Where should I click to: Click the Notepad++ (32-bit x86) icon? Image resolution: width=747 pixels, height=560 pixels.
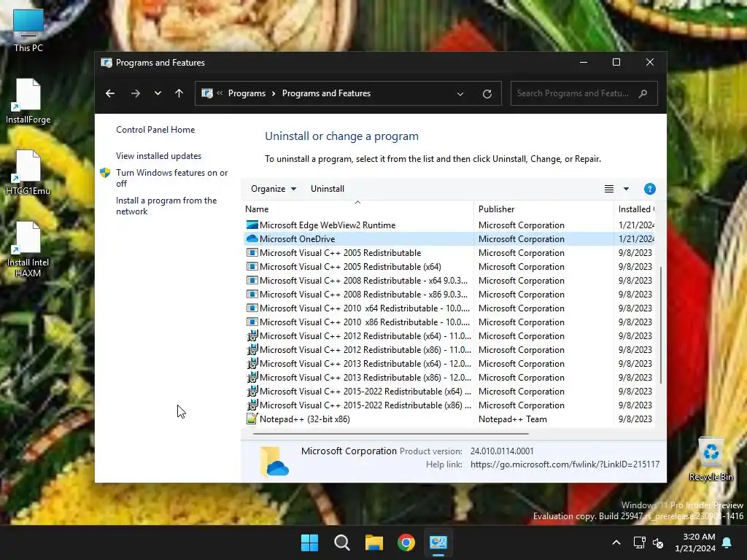[252, 419]
